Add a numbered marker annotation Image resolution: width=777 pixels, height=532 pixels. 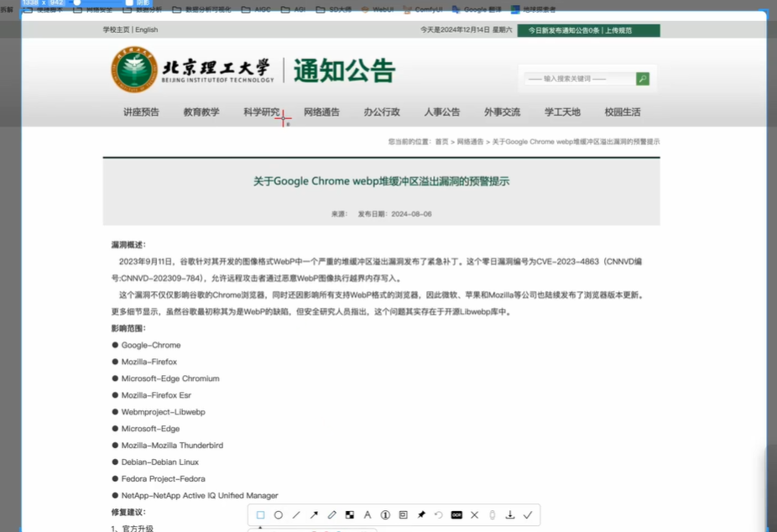[x=385, y=515]
